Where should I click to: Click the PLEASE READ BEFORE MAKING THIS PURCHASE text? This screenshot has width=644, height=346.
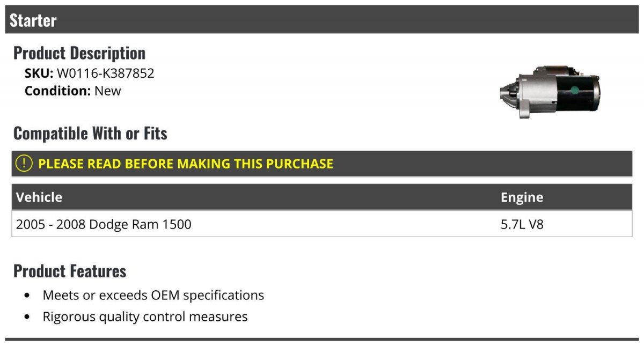coord(186,164)
